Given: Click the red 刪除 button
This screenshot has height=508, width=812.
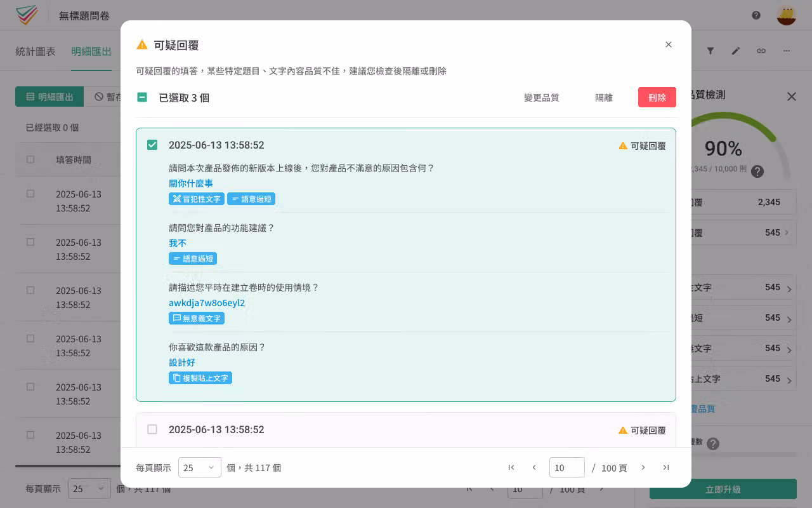Looking at the screenshot, I should pos(657,97).
